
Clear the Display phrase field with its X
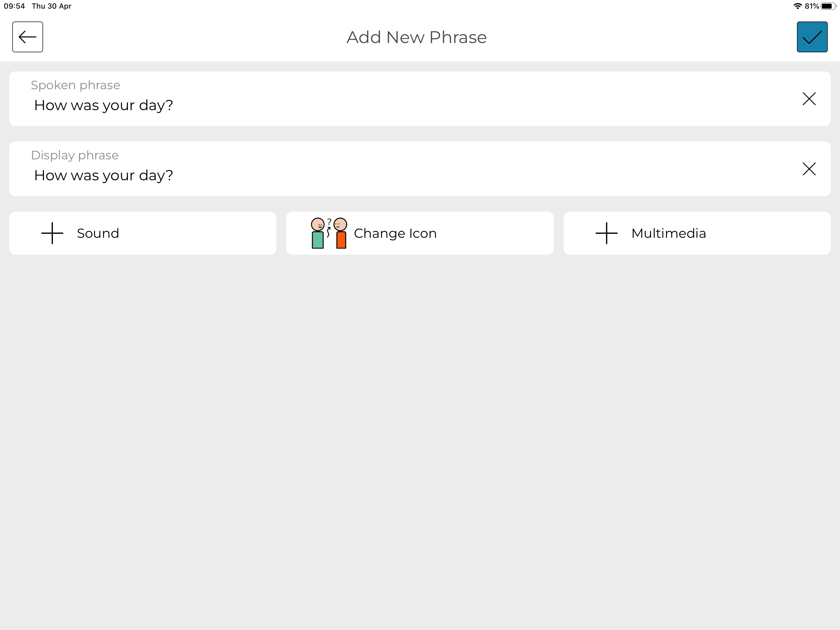click(x=809, y=169)
